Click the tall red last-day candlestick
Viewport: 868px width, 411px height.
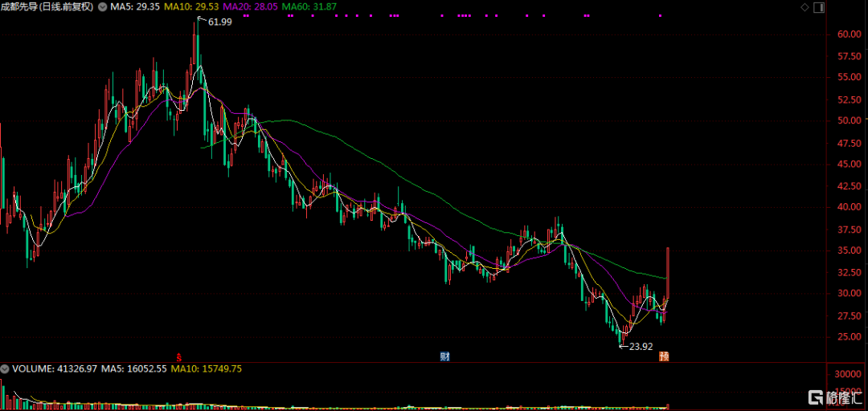(668, 273)
